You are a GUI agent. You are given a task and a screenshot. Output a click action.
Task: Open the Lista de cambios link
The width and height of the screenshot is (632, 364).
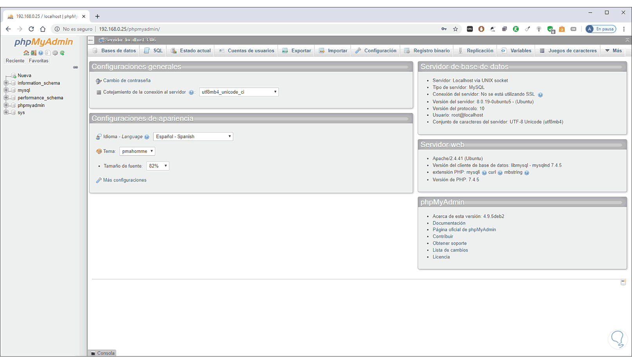[450, 250]
